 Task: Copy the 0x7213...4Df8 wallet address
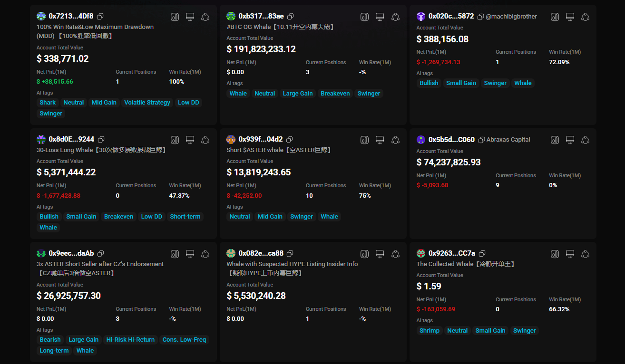point(100,17)
